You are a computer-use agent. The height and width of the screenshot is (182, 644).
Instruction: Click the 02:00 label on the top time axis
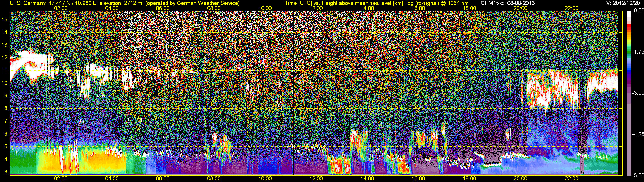coord(61,8)
